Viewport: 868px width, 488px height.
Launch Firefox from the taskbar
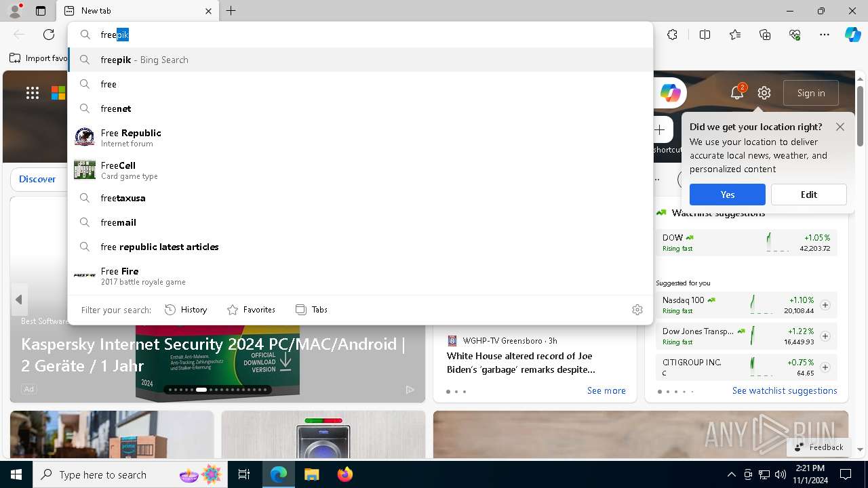(344, 474)
